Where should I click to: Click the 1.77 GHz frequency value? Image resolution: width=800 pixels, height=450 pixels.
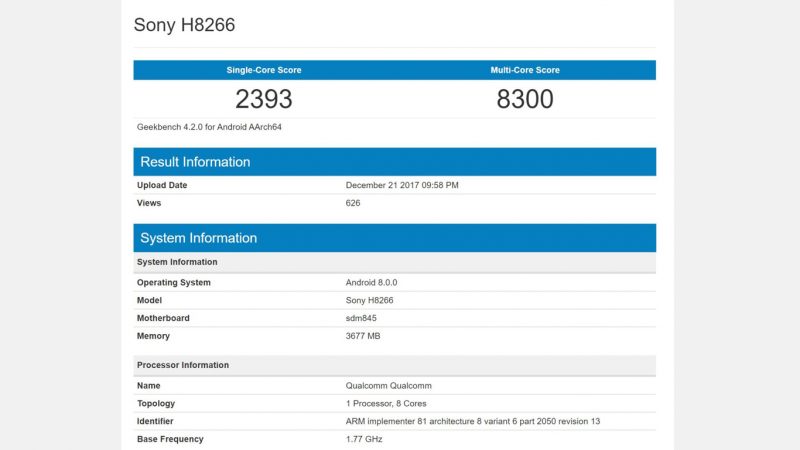tap(364, 439)
